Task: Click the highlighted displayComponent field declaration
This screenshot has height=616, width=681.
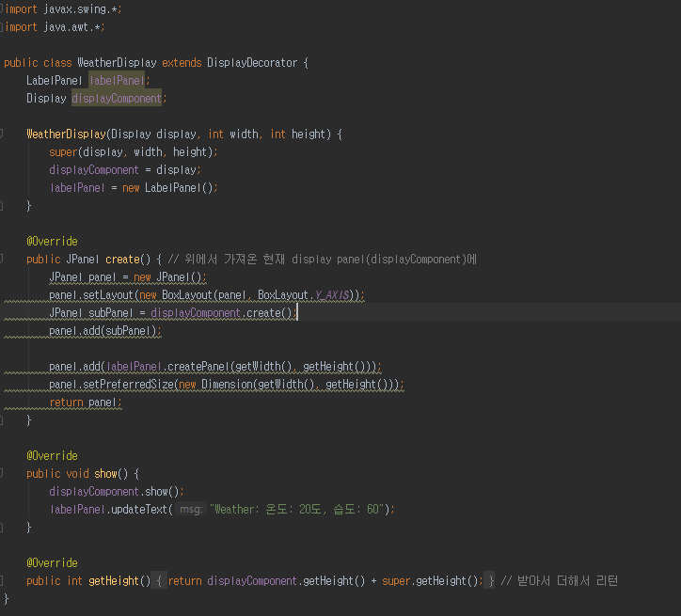Action: coord(117,98)
